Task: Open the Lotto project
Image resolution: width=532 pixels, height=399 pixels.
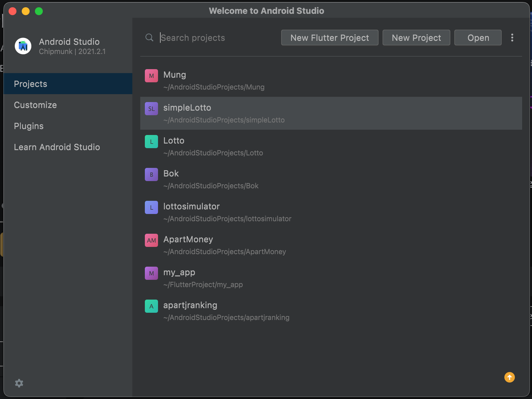Action: 331,146
